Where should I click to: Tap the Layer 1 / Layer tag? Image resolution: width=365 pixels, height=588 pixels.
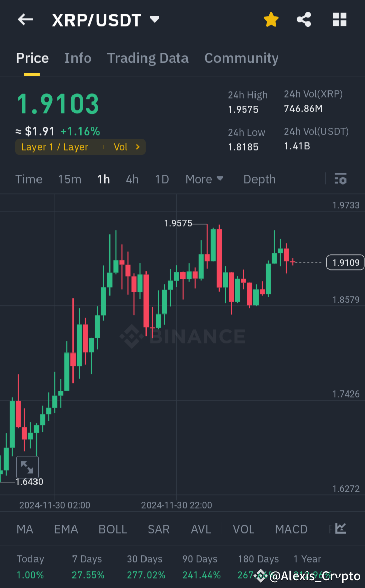click(56, 147)
